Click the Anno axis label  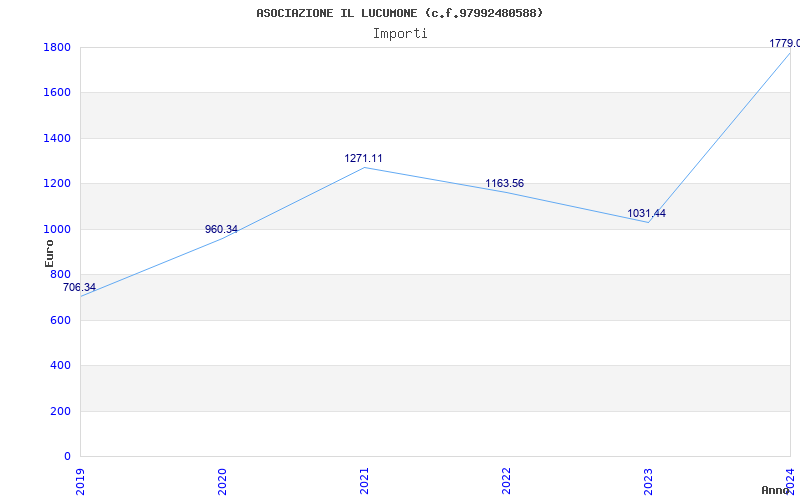(x=776, y=490)
